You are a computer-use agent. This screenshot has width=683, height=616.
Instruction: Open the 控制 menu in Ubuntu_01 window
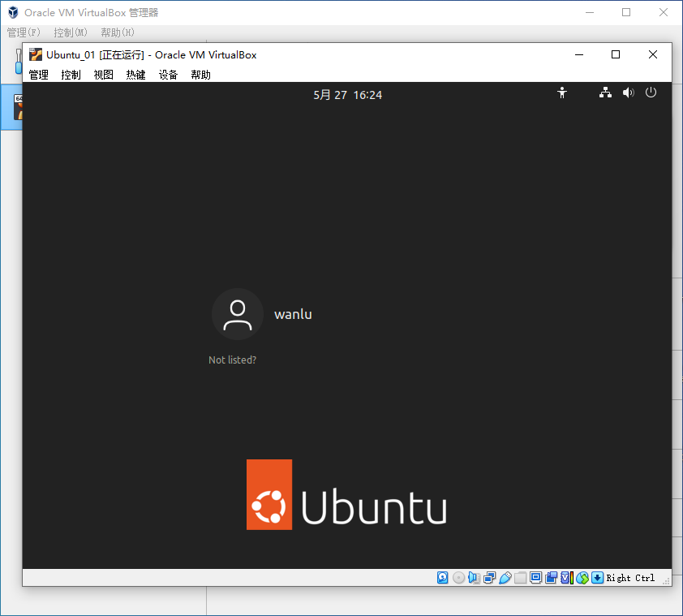pyautogui.click(x=71, y=75)
